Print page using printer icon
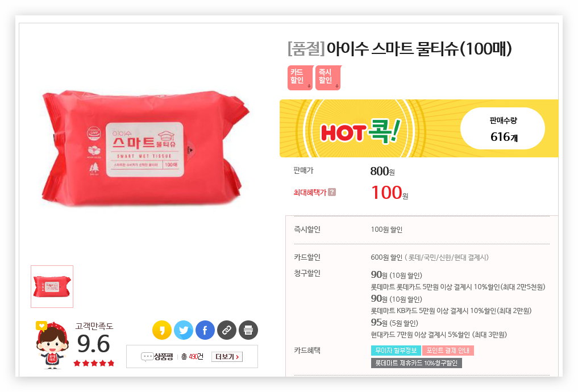This screenshot has width=578, height=392. click(248, 330)
